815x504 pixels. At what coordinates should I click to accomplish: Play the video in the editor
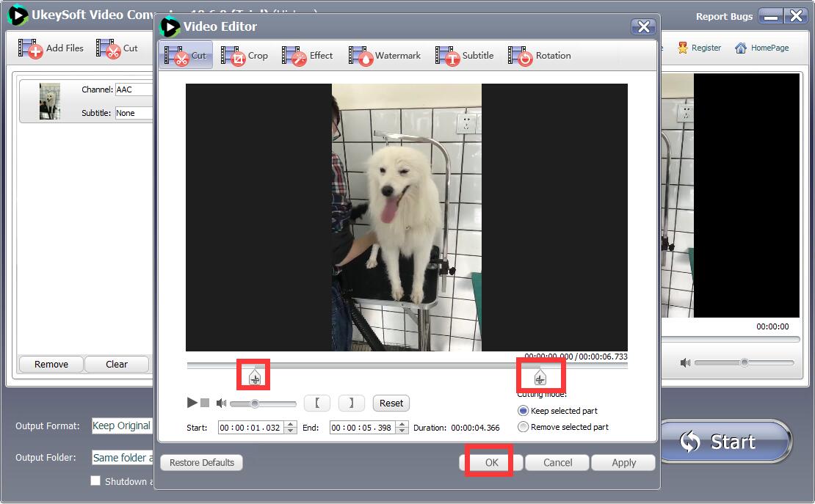192,403
